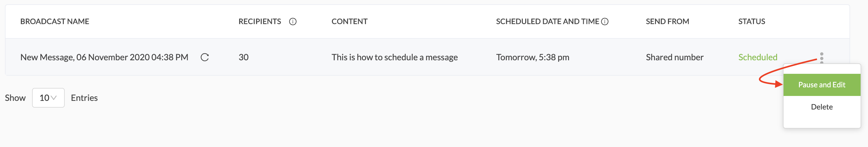868x147 pixels.
Task: Click the Scheduled Date and Time header
Action: [547, 22]
